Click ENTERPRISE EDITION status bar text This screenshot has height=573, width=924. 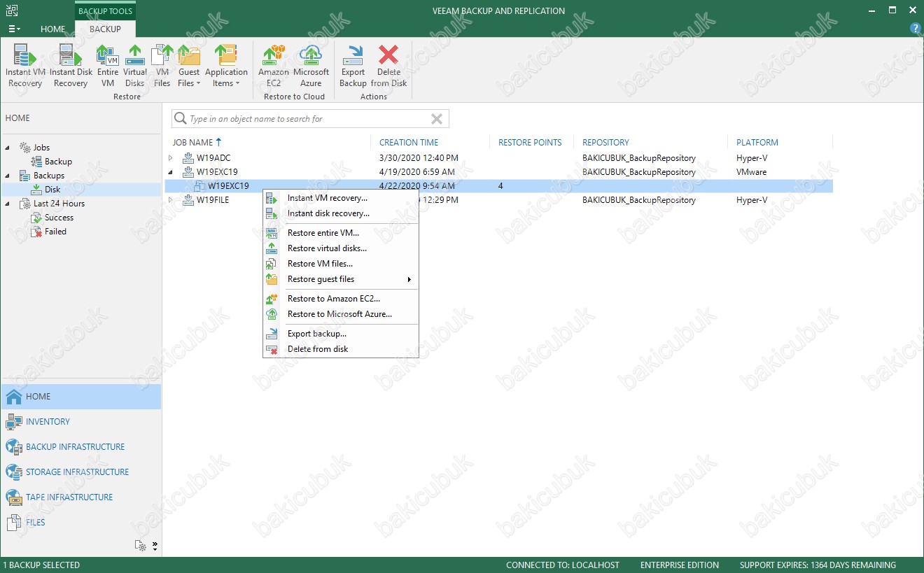click(x=679, y=565)
